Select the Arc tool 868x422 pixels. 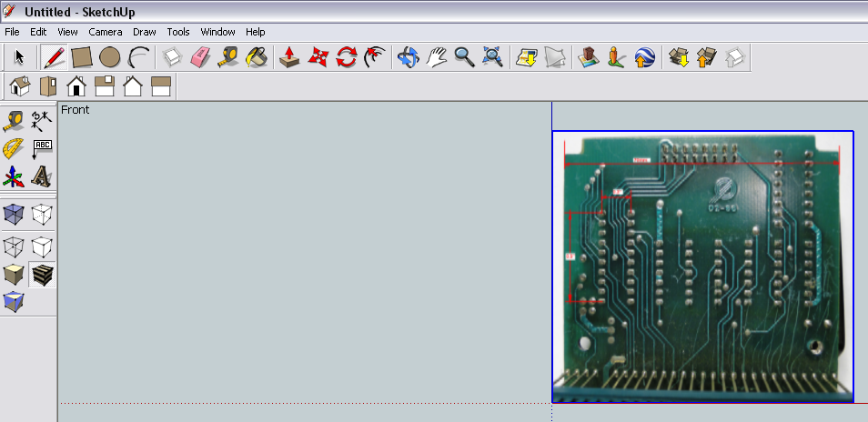point(137,57)
